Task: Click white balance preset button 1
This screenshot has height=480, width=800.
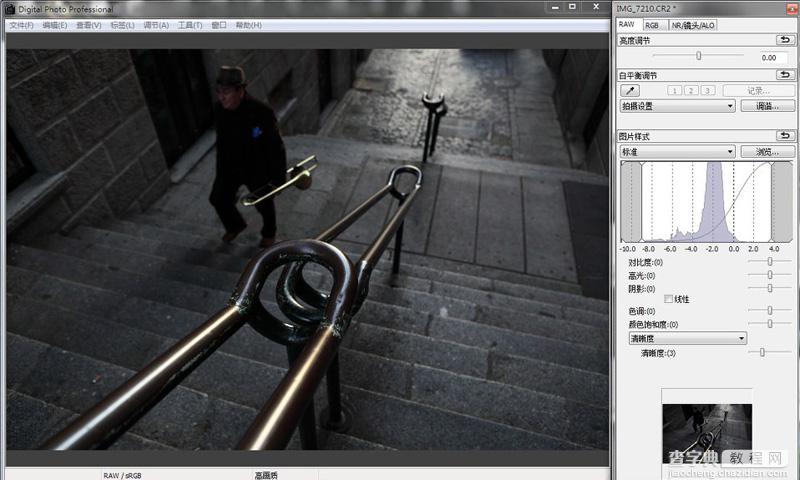Action: click(674, 91)
